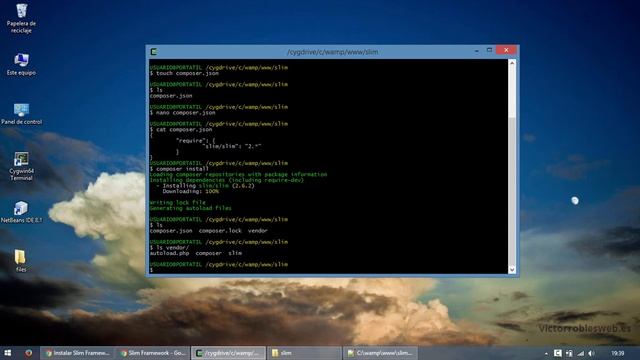Viewport: 640px width, 360px height.
Task: Click the 'autoload.php composer slim' output line
Action: coord(196,253)
